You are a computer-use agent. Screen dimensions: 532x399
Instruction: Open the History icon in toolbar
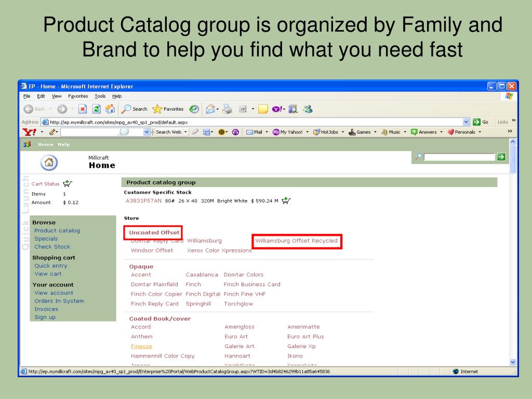click(x=194, y=109)
